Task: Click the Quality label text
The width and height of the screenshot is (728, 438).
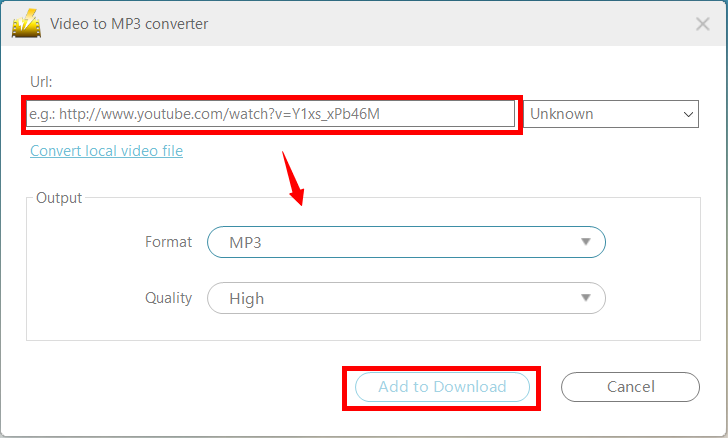Action: 166,298
